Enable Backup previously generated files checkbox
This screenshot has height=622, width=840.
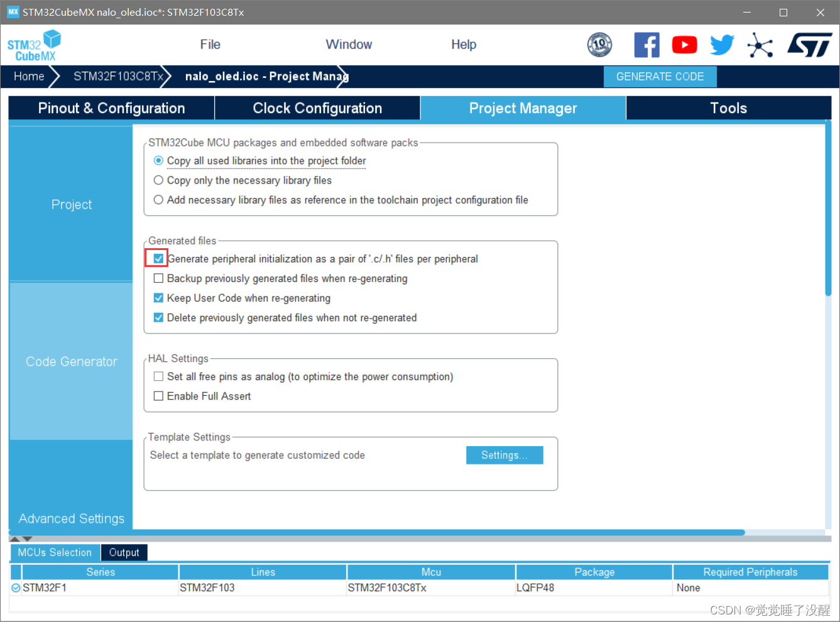[x=158, y=278]
